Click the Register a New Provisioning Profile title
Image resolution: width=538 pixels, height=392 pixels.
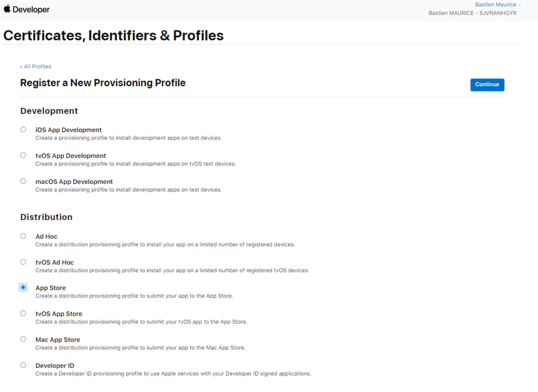(x=102, y=83)
